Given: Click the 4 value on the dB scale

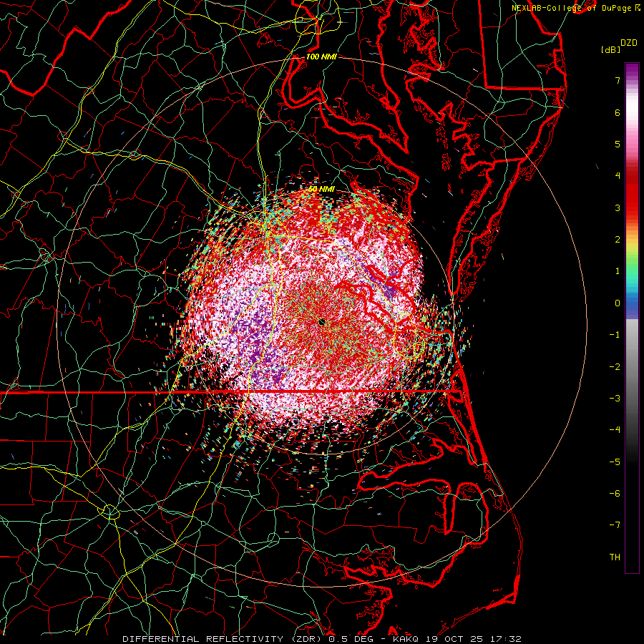Looking at the screenshot, I should 618,176.
